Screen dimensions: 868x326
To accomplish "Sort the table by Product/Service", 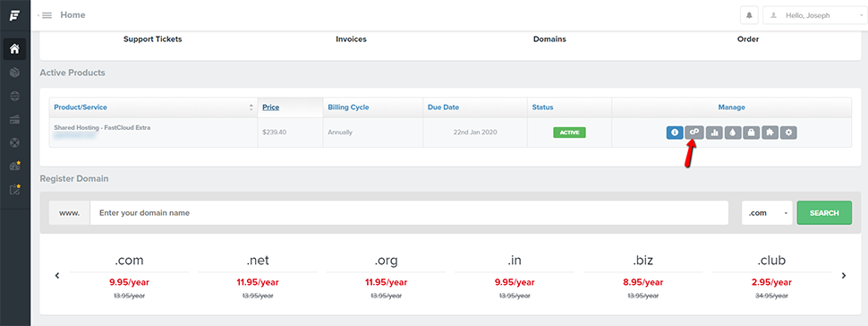I will [x=153, y=107].
